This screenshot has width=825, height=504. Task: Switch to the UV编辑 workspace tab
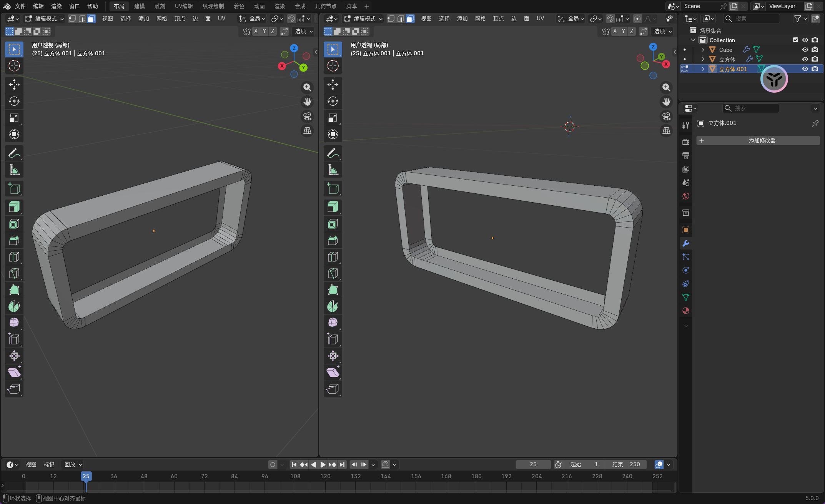click(184, 6)
